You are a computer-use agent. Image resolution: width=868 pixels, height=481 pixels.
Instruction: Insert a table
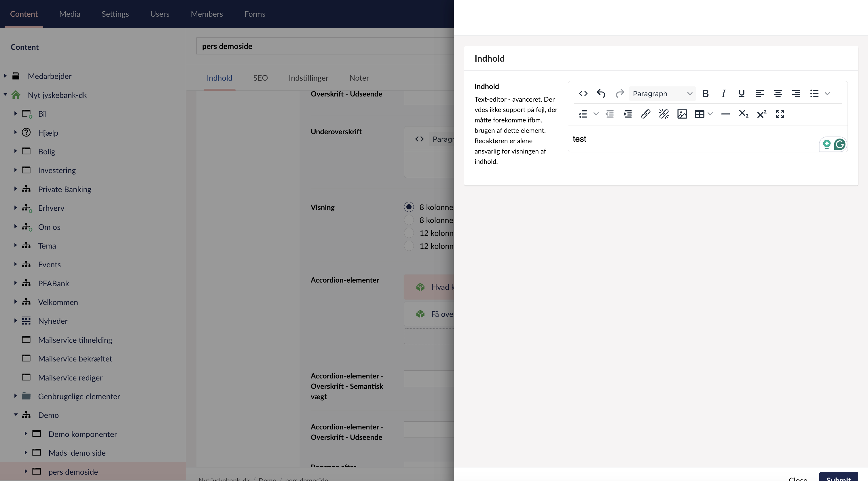click(700, 114)
